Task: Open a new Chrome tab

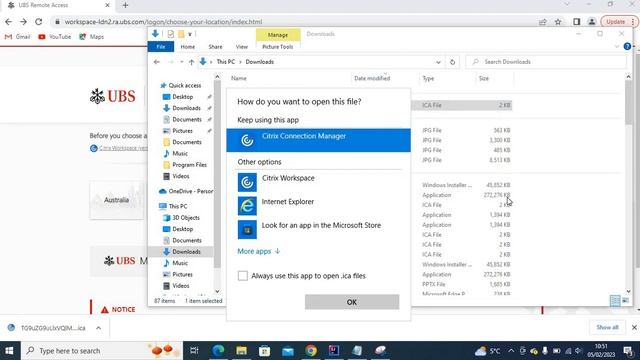Action: pyautogui.click(x=125, y=5)
